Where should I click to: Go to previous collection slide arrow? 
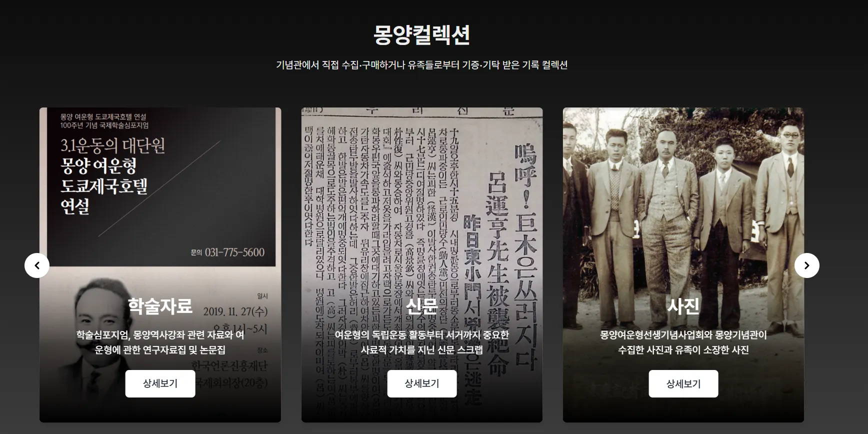point(37,265)
